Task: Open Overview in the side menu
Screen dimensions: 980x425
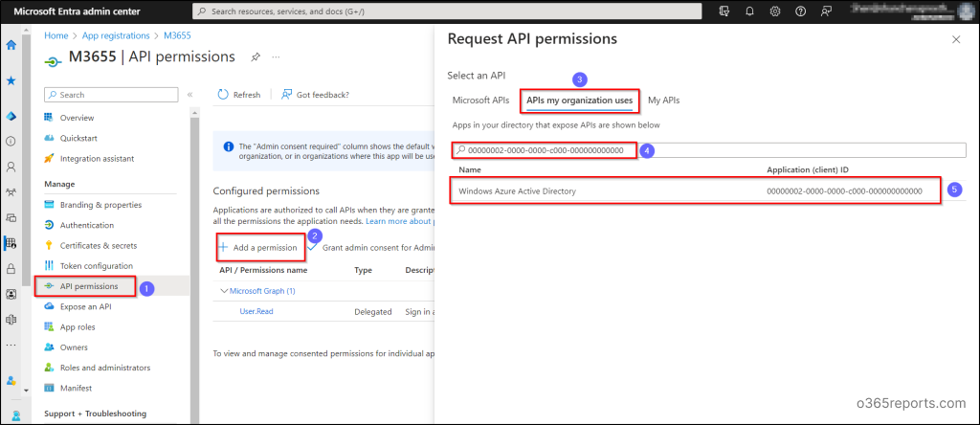Action: pyautogui.click(x=77, y=118)
